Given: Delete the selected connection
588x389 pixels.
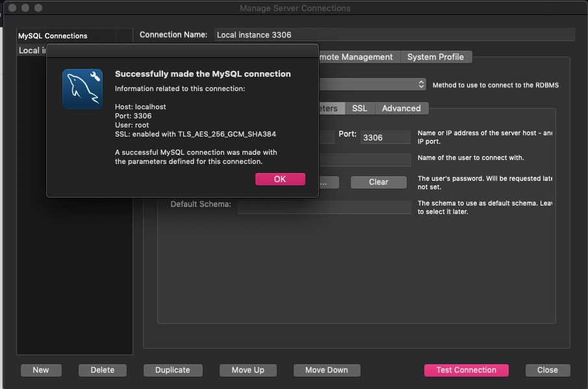Looking at the screenshot, I should point(103,370).
